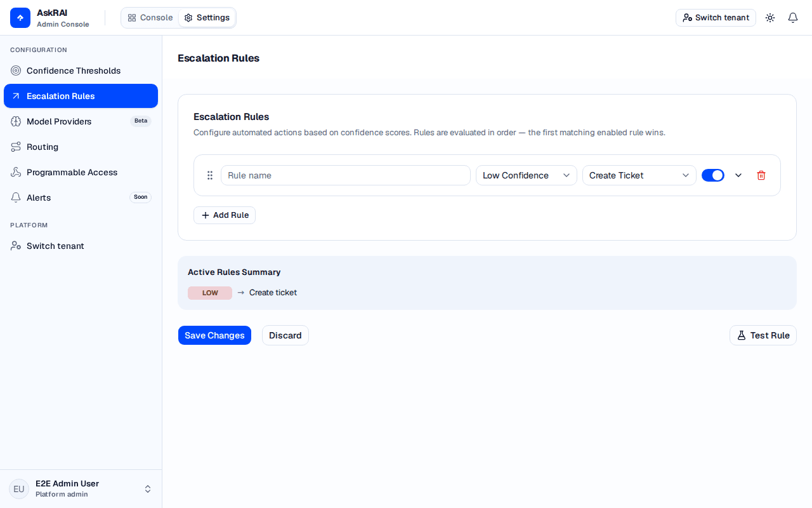The image size is (812, 508).
Task: Click the Test Rule button
Action: 763,335
